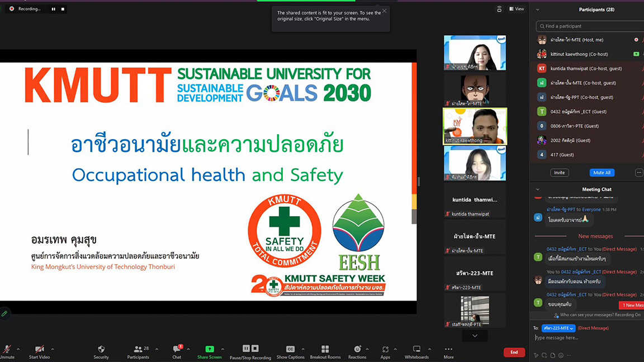Dismiss the shared content size notification

point(385,11)
